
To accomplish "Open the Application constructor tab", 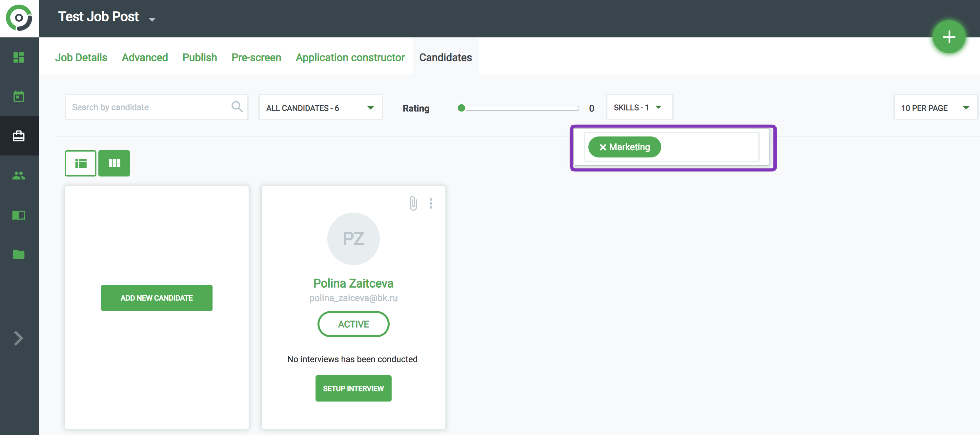I will [350, 57].
